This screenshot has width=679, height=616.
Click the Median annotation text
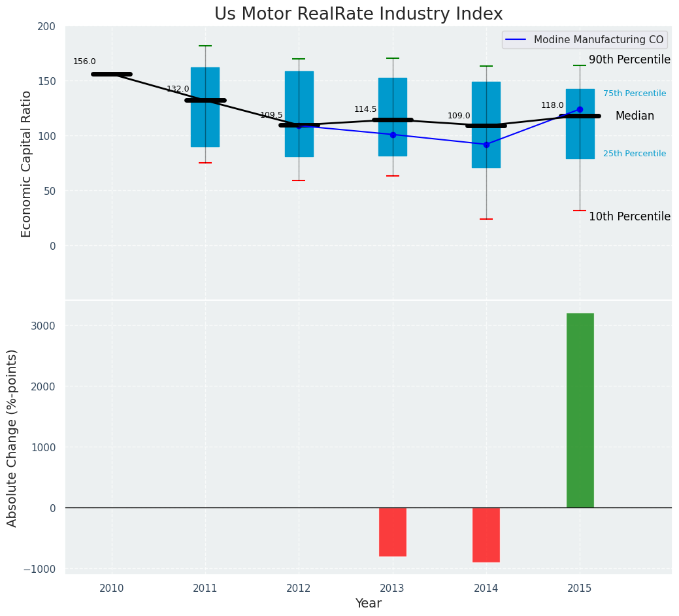634,116
